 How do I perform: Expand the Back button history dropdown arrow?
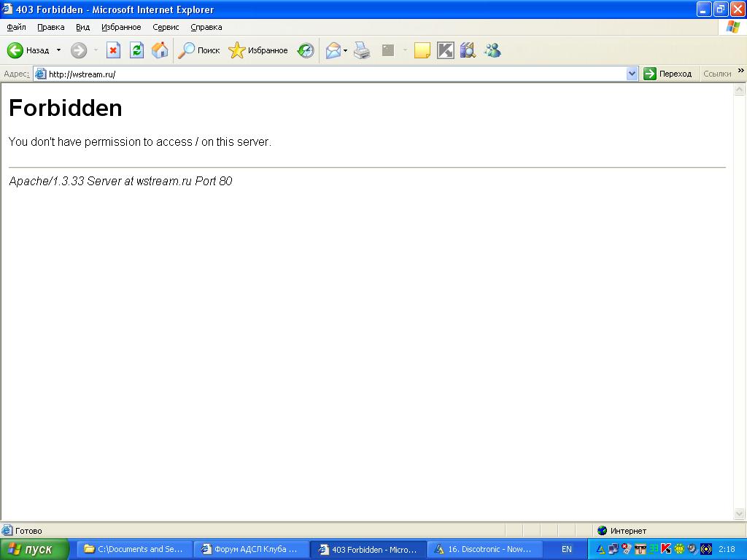(59, 50)
